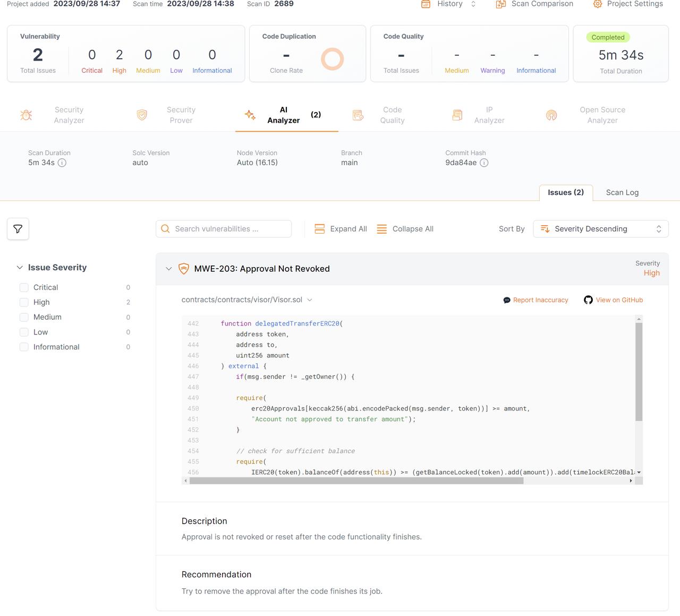Select the Issues (2) tab
Viewport: 680px width, 616px height.
tap(566, 192)
